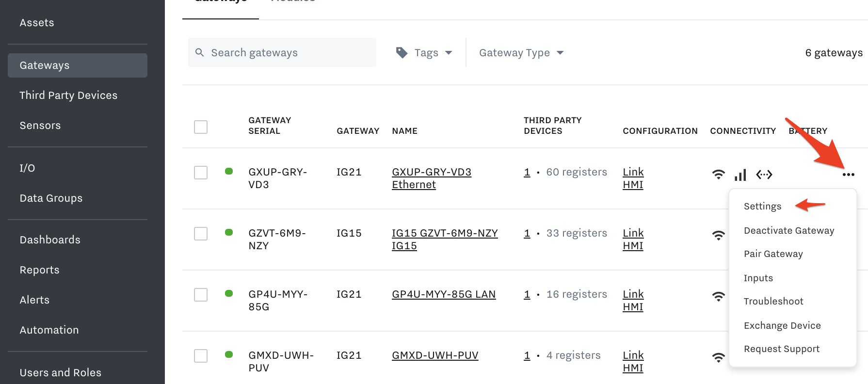Check the box for gateway GXUP-GRY-VD3
This screenshot has height=384, width=868.
click(201, 173)
